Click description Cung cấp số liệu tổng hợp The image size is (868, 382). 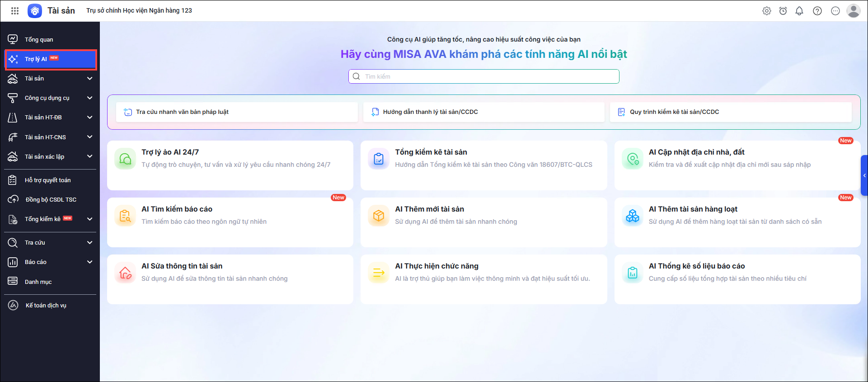click(x=727, y=278)
